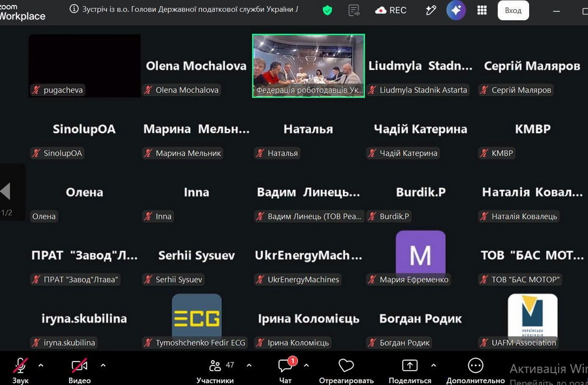
Task: Click the muted mic icon beside КМВР
Action: click(484, 153)
